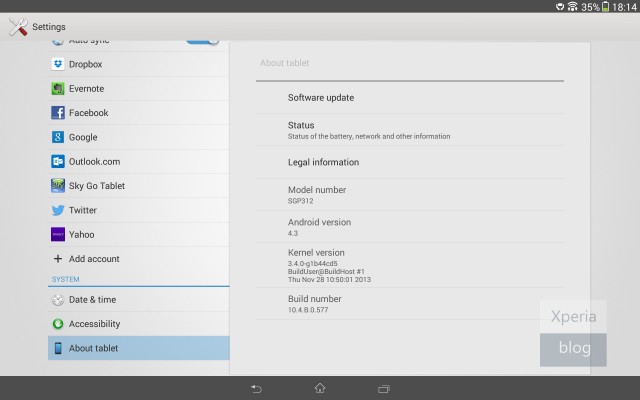The width and height of the screenshot is (640, 400).
Task: Select Outlook.com account row
Action: click(139, 162)
